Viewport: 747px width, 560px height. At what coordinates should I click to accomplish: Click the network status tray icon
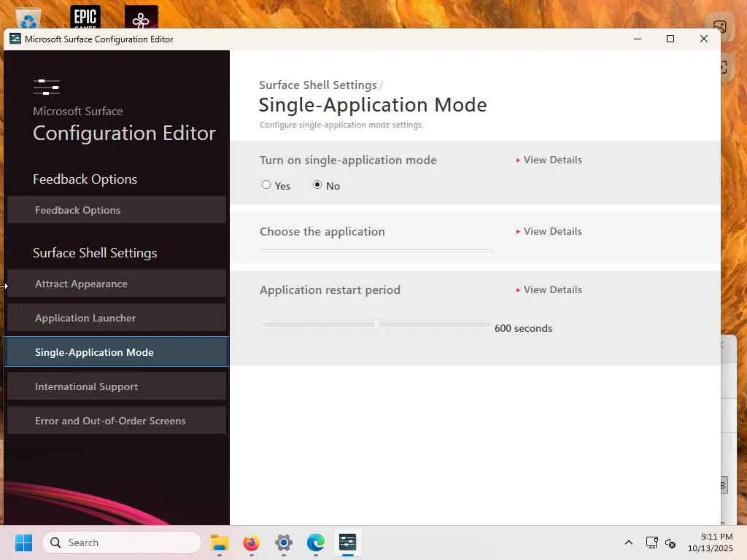[651, 542]
